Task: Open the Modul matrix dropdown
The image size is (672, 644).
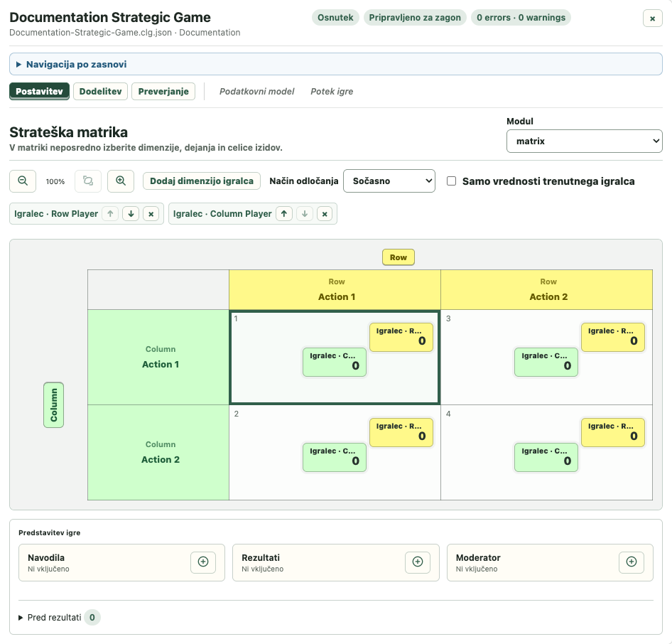Action: pyautogui.click(x=584, y=141)
